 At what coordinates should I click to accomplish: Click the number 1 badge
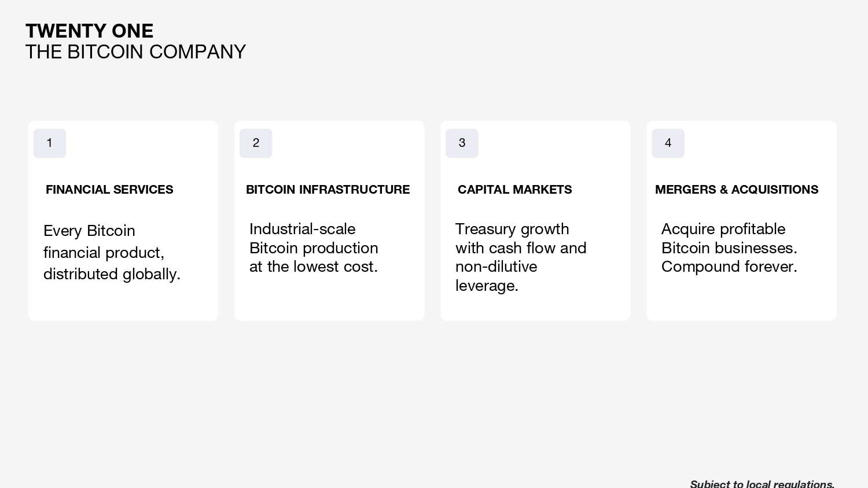click(x=50, y=143)
